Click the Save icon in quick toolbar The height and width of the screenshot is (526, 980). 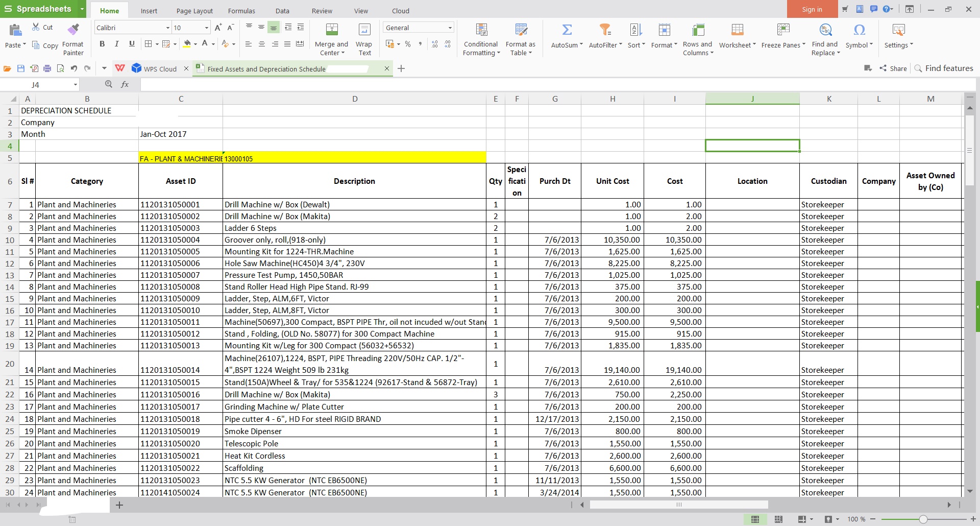click(x=21, y=68)
